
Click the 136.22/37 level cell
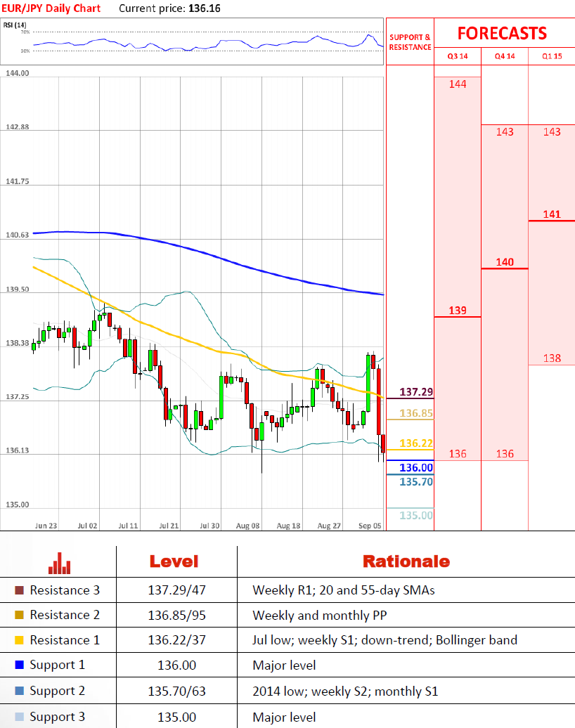tap(176, 640)
